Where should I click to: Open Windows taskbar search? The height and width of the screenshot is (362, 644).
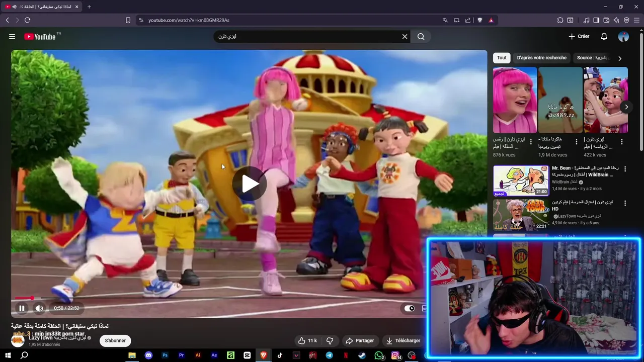(24, 355)
